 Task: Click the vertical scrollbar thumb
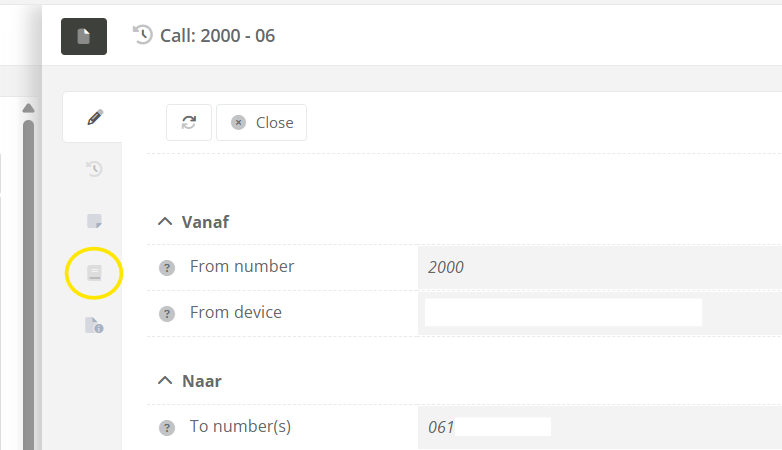29,280
